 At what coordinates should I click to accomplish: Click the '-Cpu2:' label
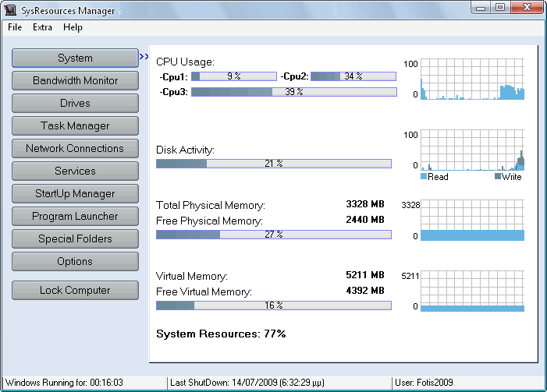click(x=294, y=76)
